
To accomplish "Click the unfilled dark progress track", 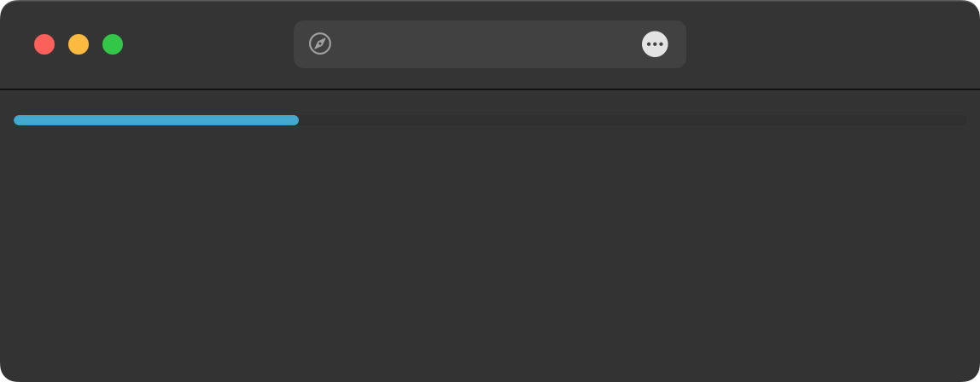I will [x=633, y=120].
